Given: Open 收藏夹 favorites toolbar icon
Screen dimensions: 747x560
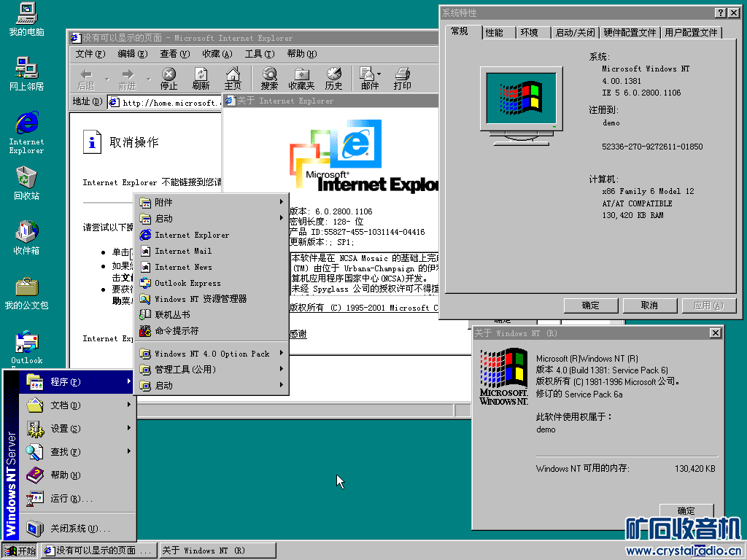Looking at the screenshot, I should 301,79.
